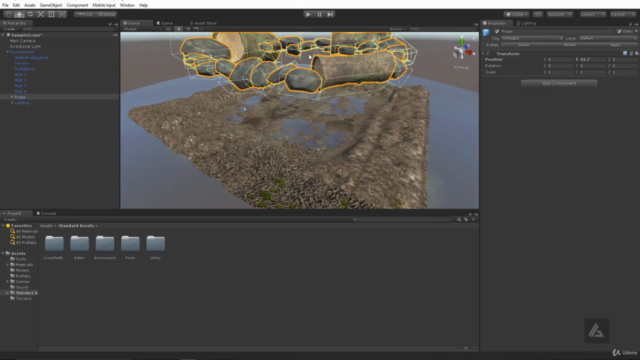Toggle Global handle rotation button
Viewport: 640px width, 360px height.
pos(107,14)
